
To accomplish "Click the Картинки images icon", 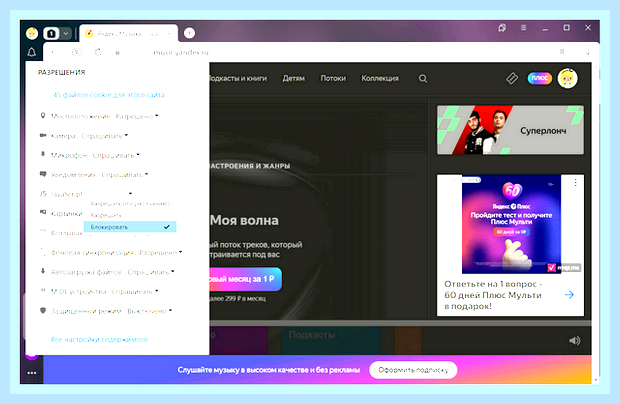I will (43, 212).
